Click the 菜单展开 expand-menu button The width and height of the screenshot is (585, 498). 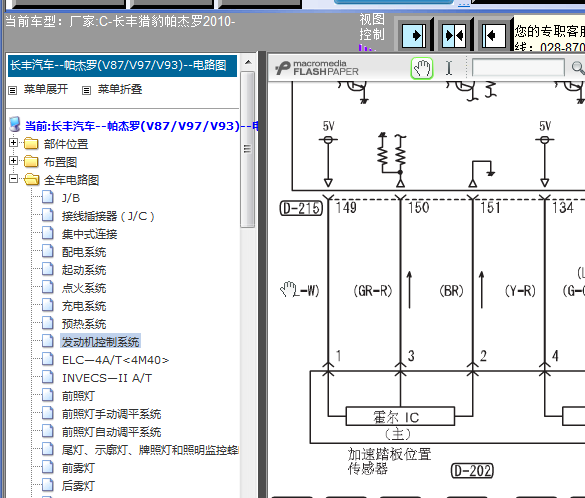click(x=46, y=89)
